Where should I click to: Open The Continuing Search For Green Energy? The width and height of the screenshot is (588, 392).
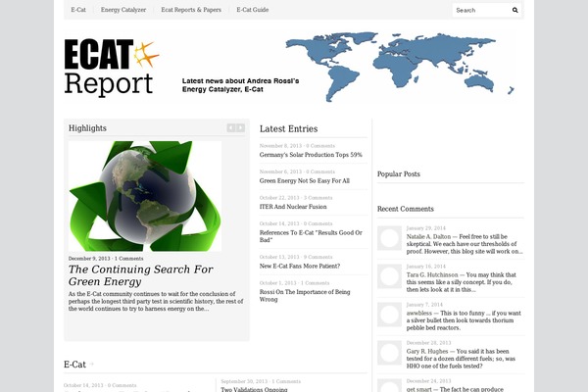(140, 275)
